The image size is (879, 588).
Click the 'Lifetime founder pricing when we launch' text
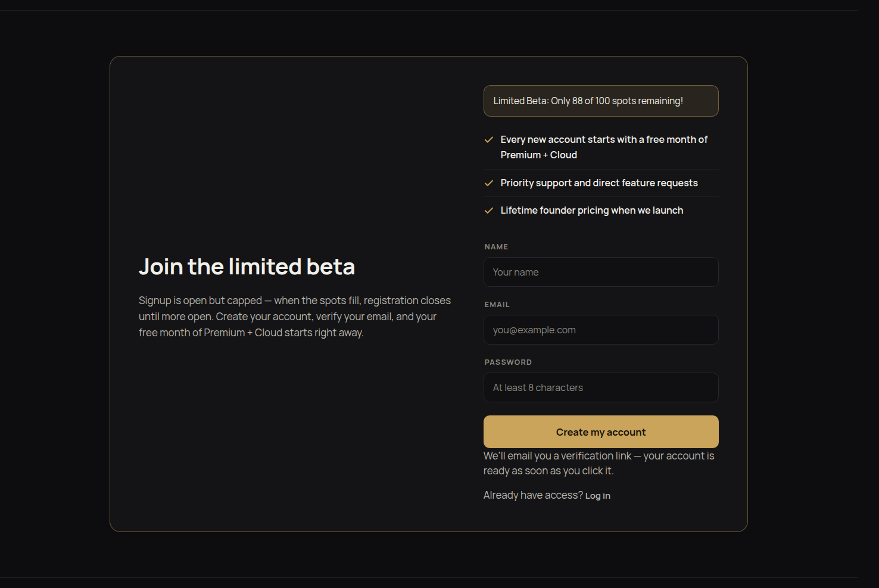pyautogui.click(x=592, y=211)
